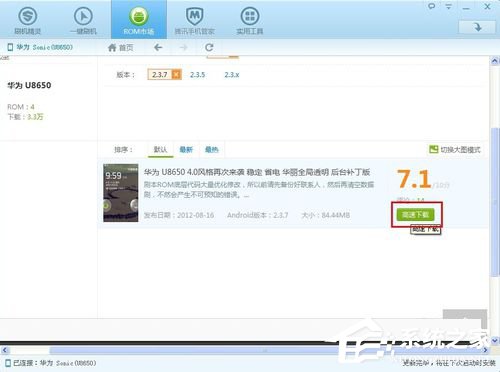Viewport: 500px width, 372px height.
Task: Sort ROM list by 最热 hottest
Action: click(x=212, y=149)
